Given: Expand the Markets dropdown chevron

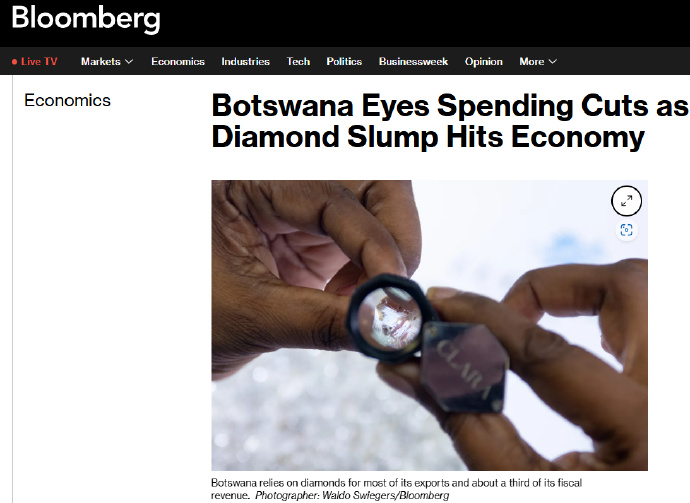Looking at the screenshot, I should [x=129, y=62].
